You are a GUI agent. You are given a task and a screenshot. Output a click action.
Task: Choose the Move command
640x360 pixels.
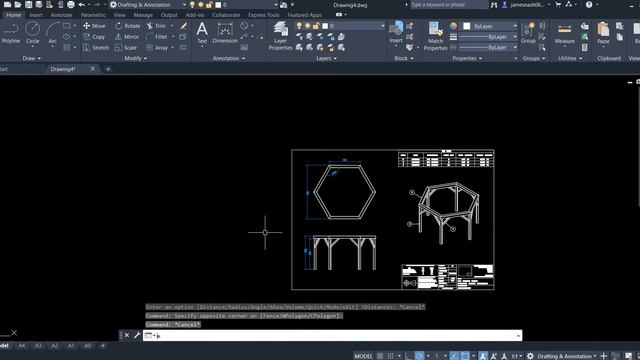click(95, 26)
